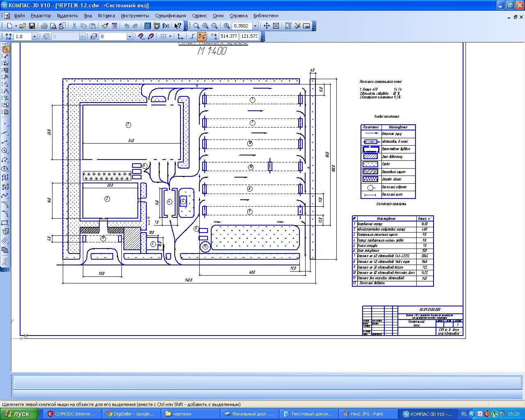The width and height of the screenshot is (525, 420).
Task: Click the Zoom in magnifier icon
Action: point(205,26)
